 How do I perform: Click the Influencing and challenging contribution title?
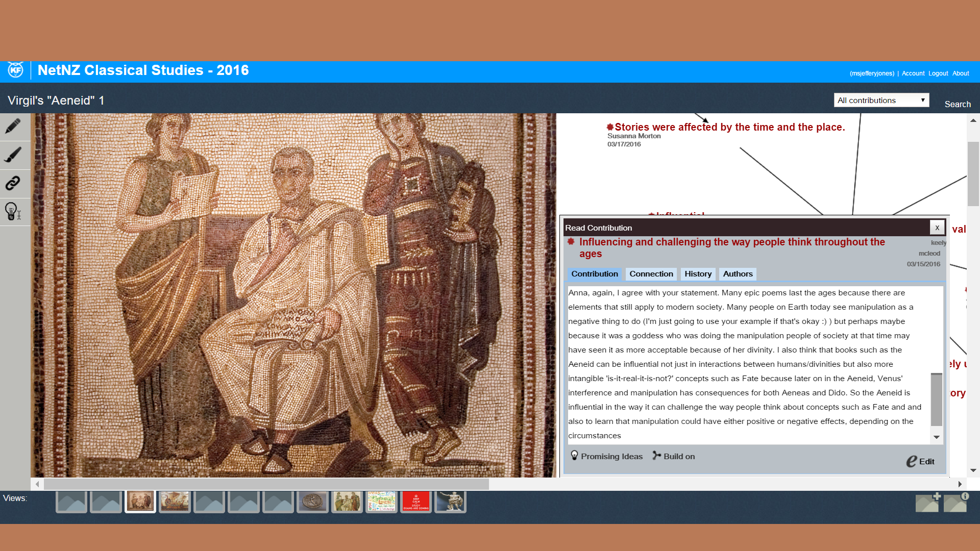click(x=732, y=247)
